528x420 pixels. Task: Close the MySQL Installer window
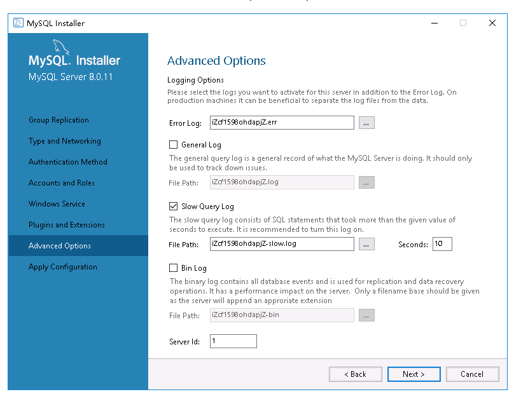(492, 23)
